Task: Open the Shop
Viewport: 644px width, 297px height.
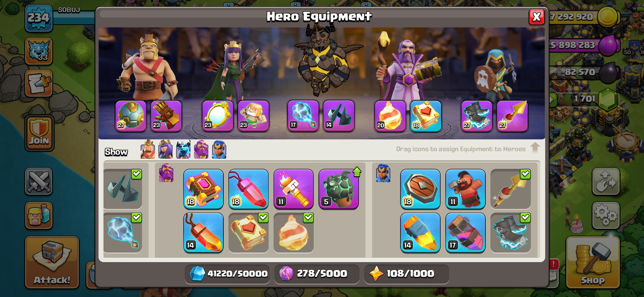Action: (593, 263)
